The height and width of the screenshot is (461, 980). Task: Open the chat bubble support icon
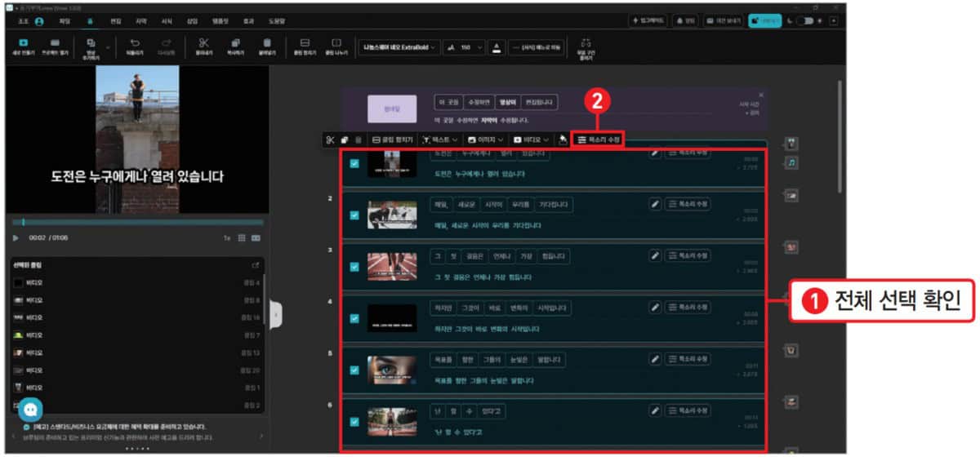(x=30, y=409)
